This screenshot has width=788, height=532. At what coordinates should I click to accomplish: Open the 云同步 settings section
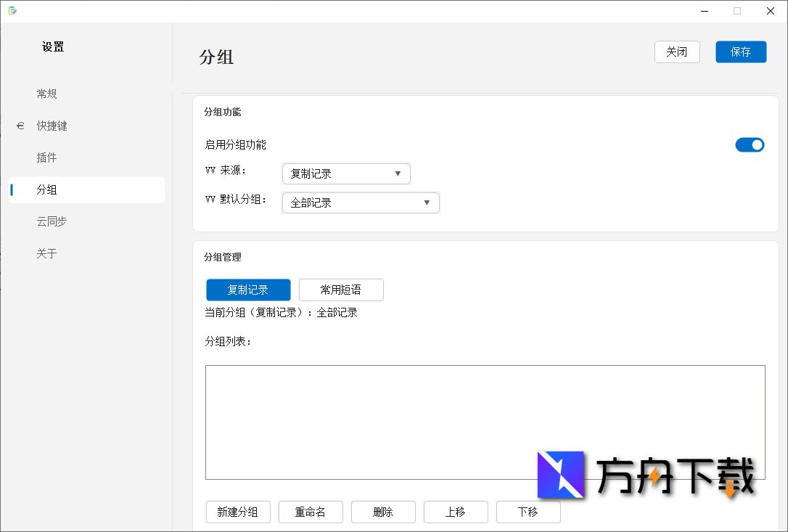(x=52, y=221)
